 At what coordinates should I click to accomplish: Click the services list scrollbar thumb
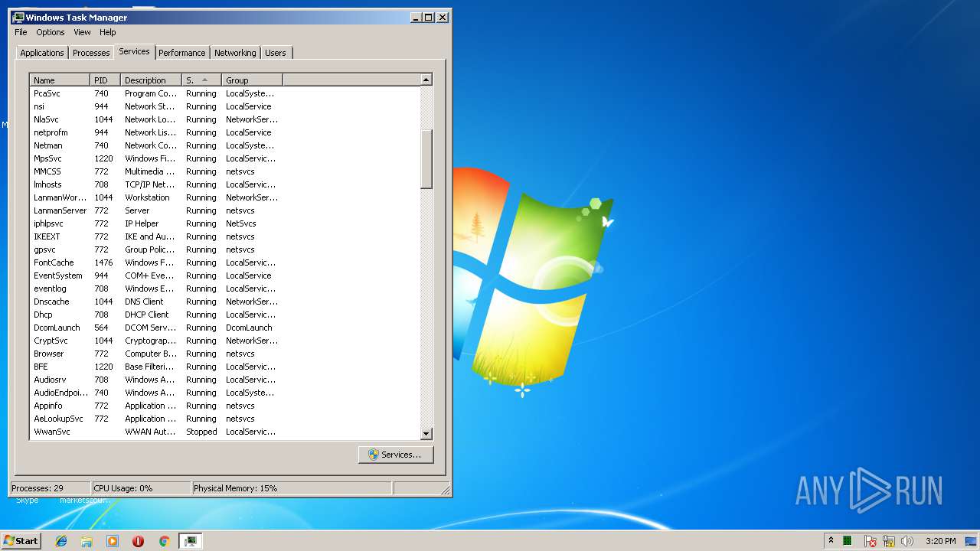(x=426, y=159)
